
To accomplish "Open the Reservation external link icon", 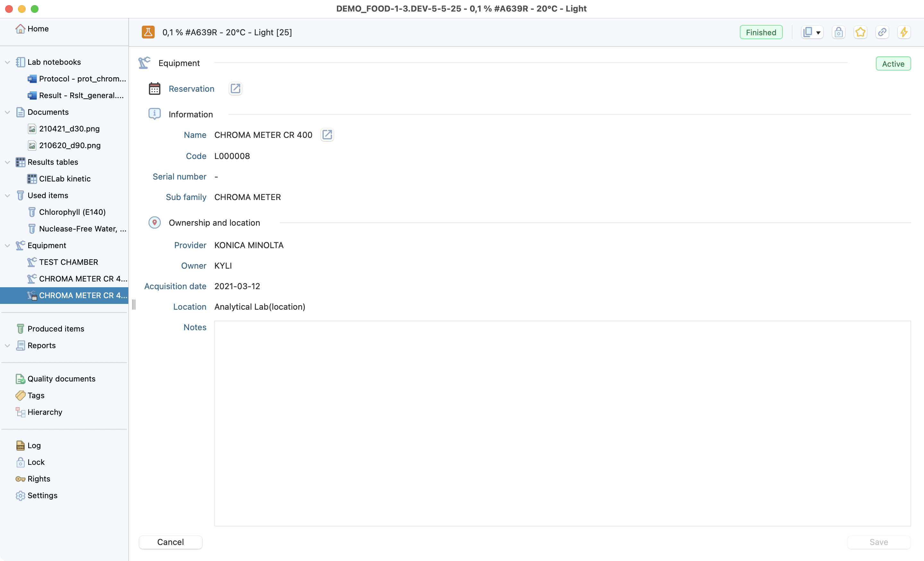I will coord(235,89).
